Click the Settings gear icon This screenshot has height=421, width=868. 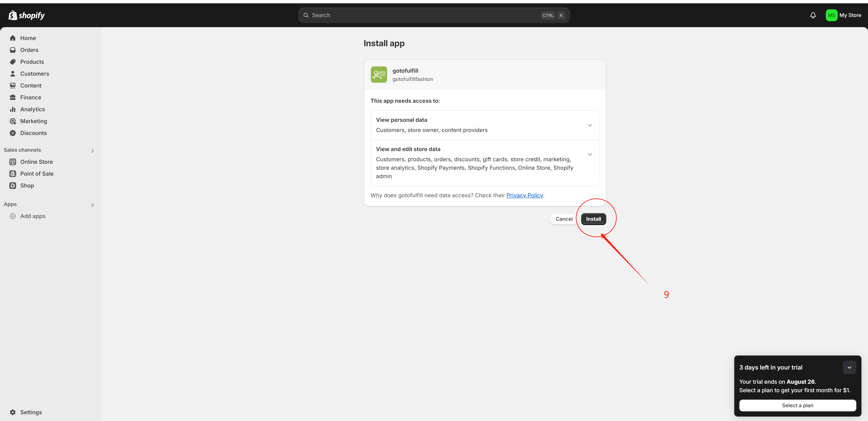(x=13, y=412)
